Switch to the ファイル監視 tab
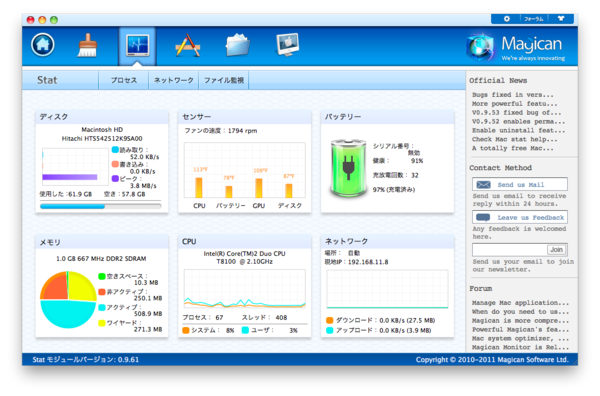The height and width of the screenshot is (396, 600). [x=224, y=80]
